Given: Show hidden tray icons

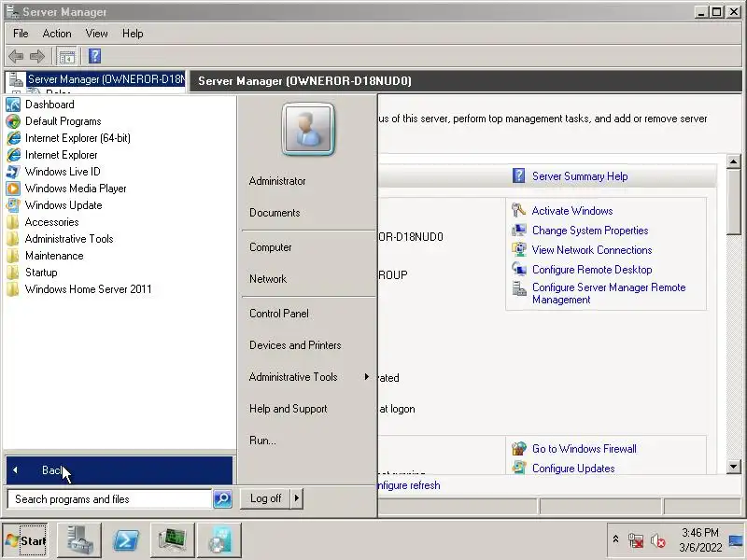Looking at the screenshot, I should [615, 539].
